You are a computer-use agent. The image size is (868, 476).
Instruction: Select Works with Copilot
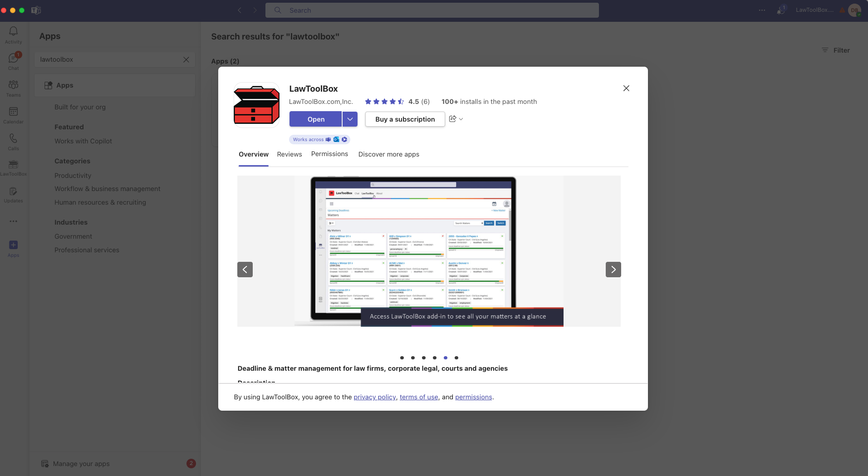click(83, 141)
